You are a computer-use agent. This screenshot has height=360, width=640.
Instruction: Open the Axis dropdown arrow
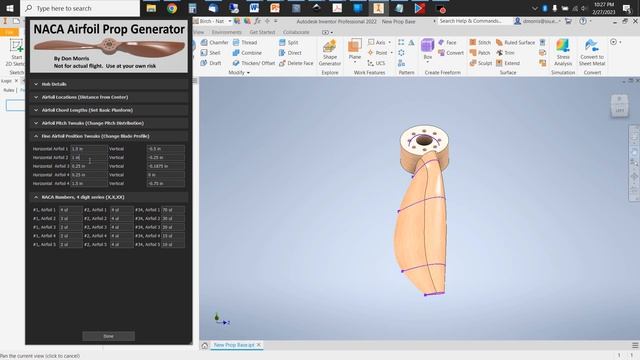(389, 42)
